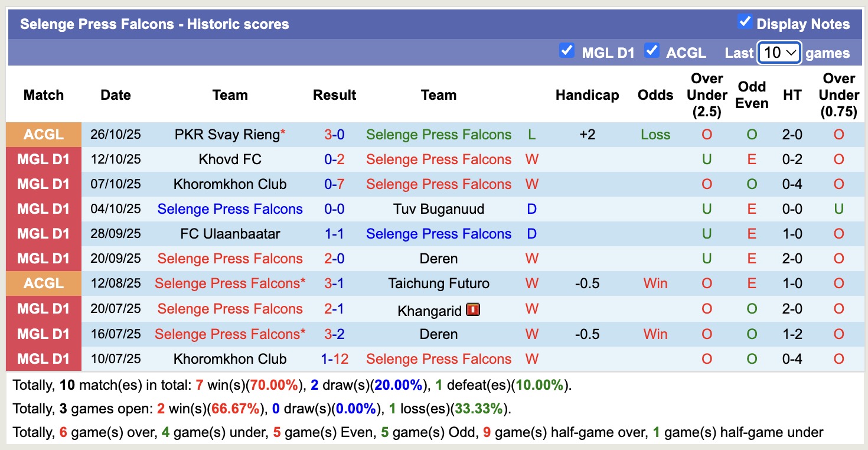This screenshot has width=868, height=450.
Task: Click the MGL D1 badge on the bottom Khoromkhon Club row
Action: tap(43, 358)
